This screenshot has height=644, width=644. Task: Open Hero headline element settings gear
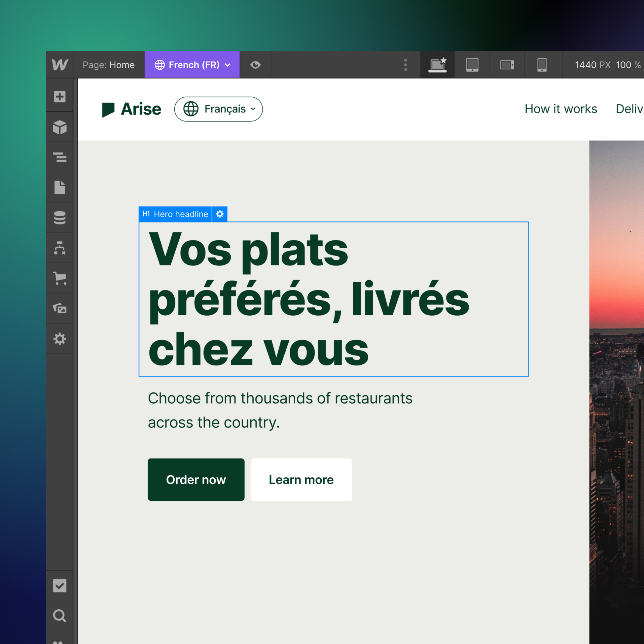[x=220, y=214]
